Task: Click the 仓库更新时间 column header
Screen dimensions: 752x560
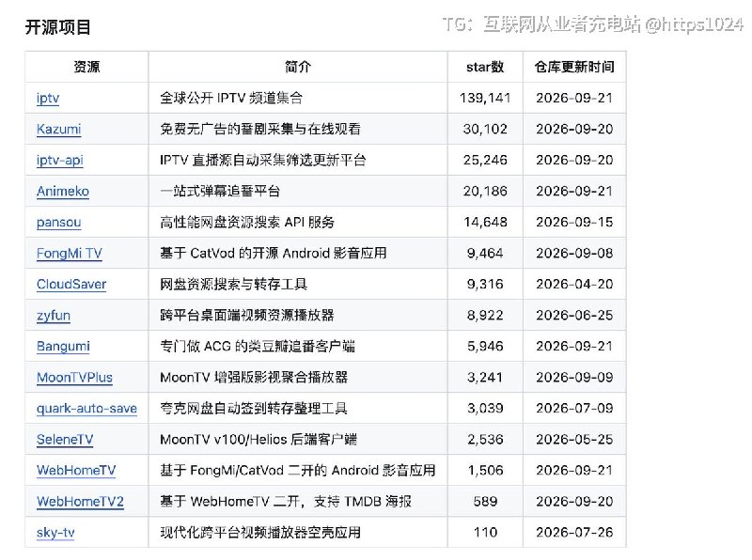Action: click(x=574, y=67)
